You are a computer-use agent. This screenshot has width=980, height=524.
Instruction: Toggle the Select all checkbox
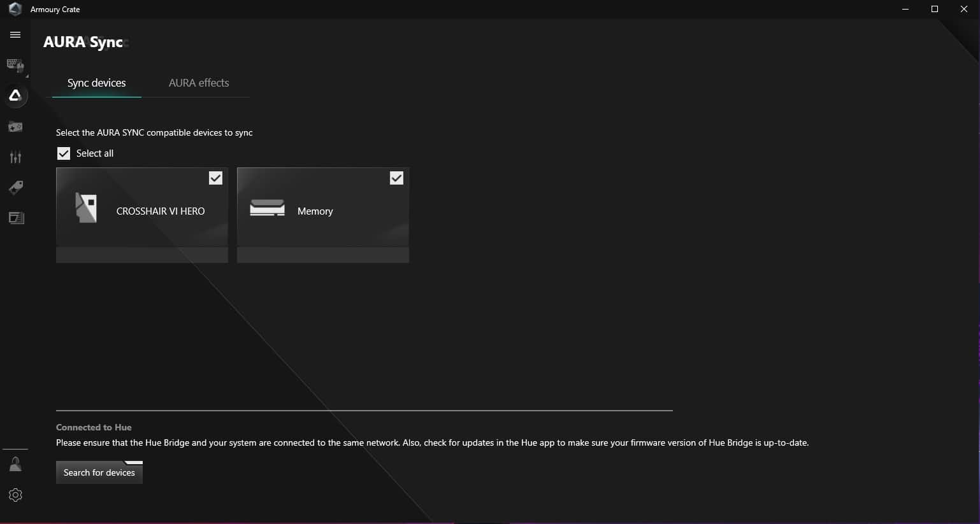(x=64, y=153)
